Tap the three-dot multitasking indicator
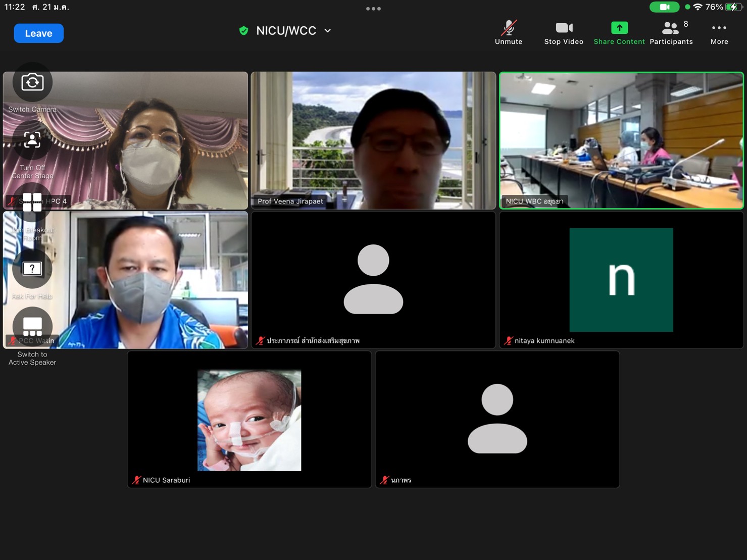 (373, 9)
